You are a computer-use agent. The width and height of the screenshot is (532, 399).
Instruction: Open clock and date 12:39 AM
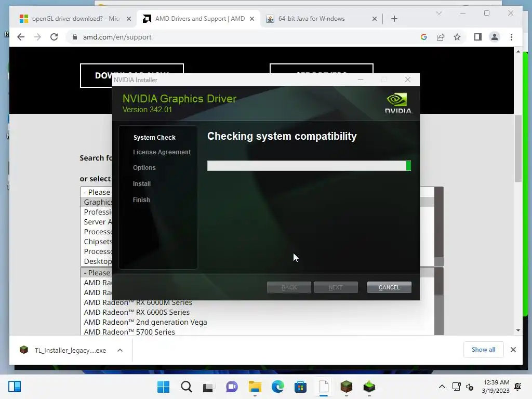pos(496,387)
